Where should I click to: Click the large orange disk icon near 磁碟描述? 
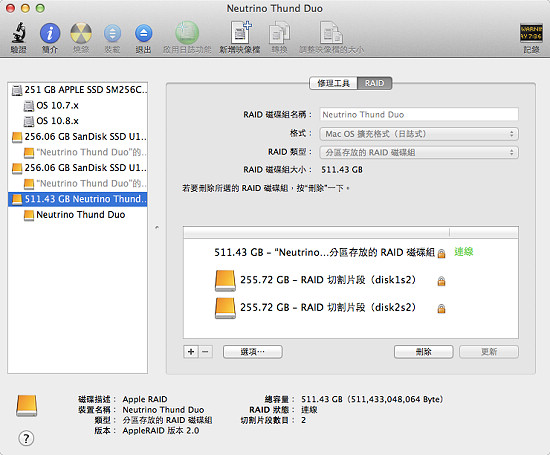click(x=27, y=406)
